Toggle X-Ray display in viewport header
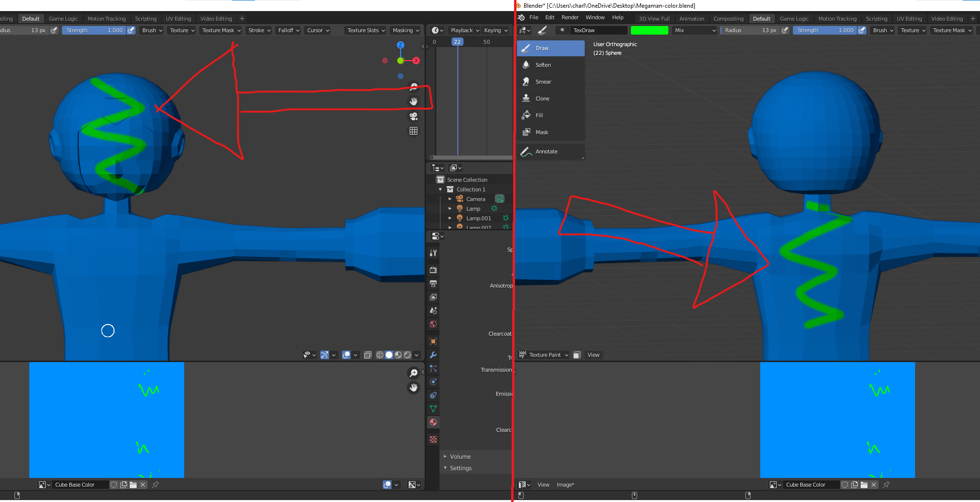 pyautogui.click(x=368, y=355)
